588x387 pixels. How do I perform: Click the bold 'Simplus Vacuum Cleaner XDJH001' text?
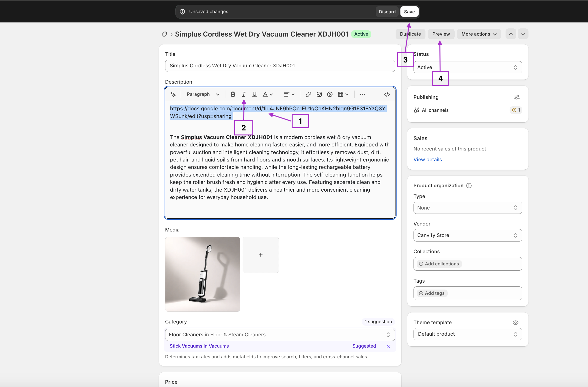(227, 137)
